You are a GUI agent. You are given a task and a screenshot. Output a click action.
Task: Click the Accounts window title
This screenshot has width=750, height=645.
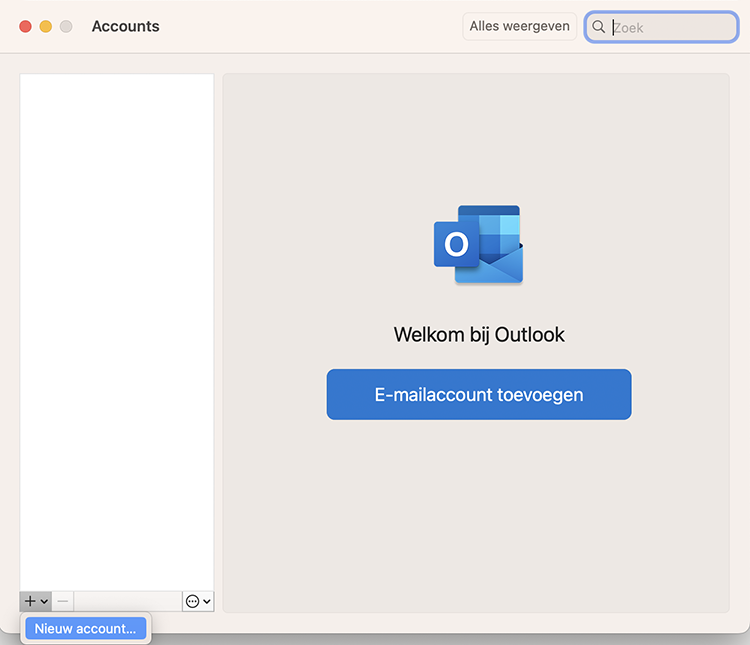(125, 26)
